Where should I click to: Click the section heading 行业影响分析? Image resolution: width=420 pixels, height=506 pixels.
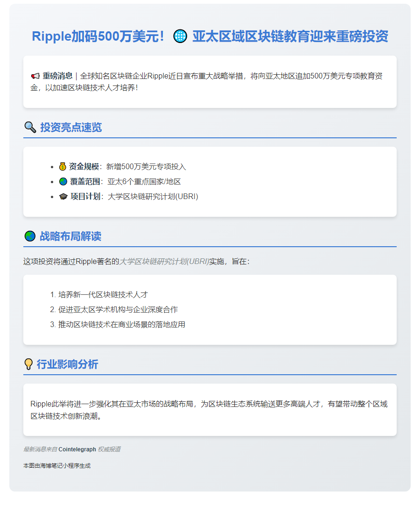[67, 364]
